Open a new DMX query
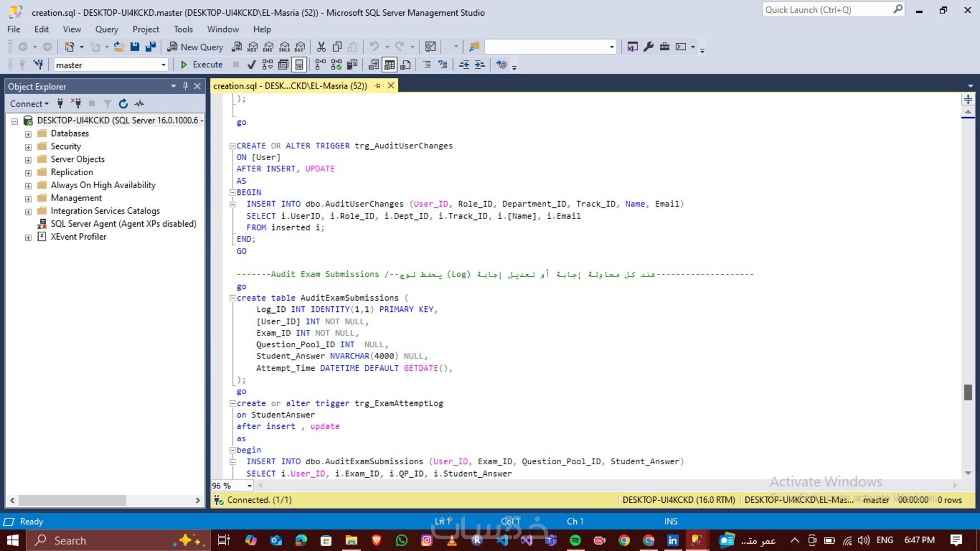The height and width of the screenshot is (551, 980). pos(269,47)
